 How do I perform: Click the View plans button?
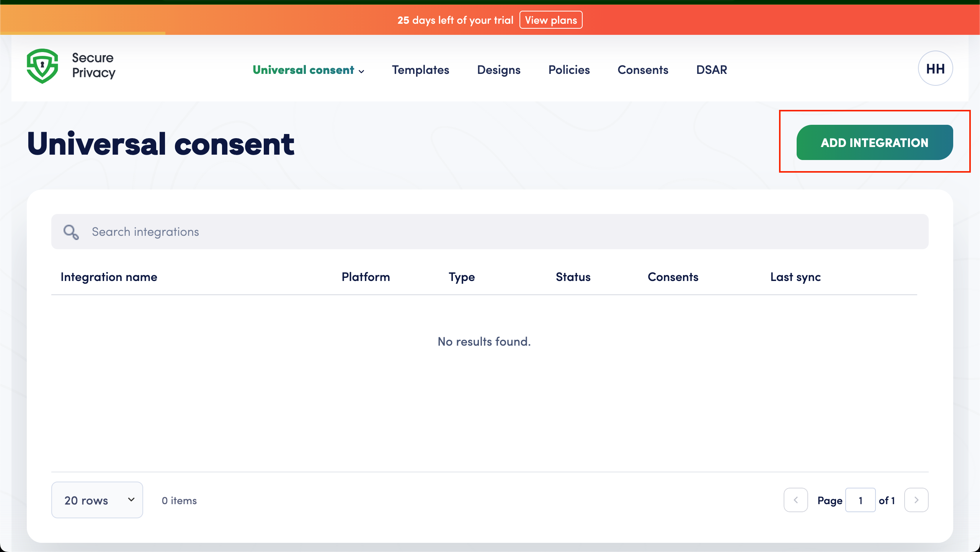click(551, 20)
